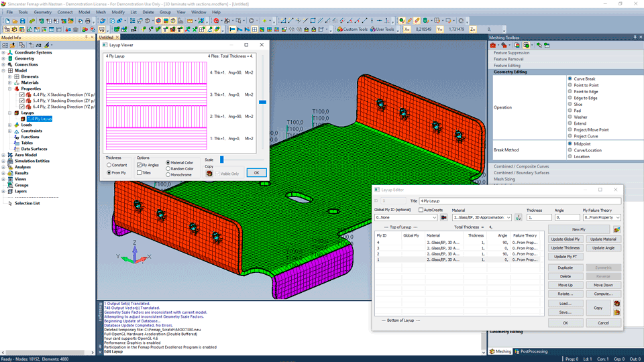The image size is (644, 362).
Task: Click the New Ply button
Action: (x=579, y=229)
